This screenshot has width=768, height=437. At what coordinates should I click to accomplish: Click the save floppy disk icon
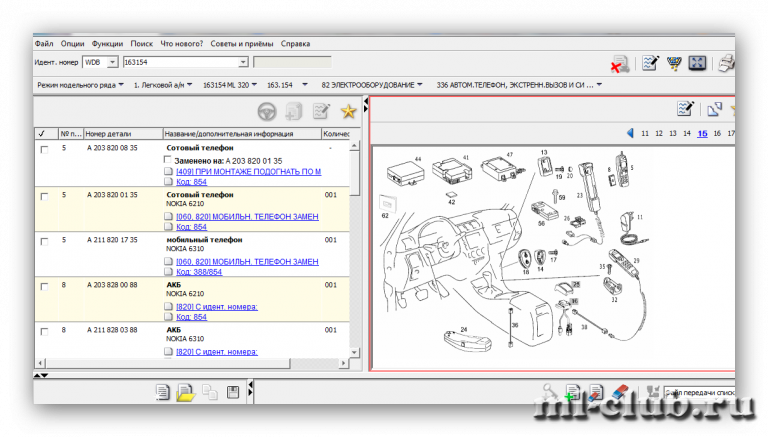(x=232, y=392)
